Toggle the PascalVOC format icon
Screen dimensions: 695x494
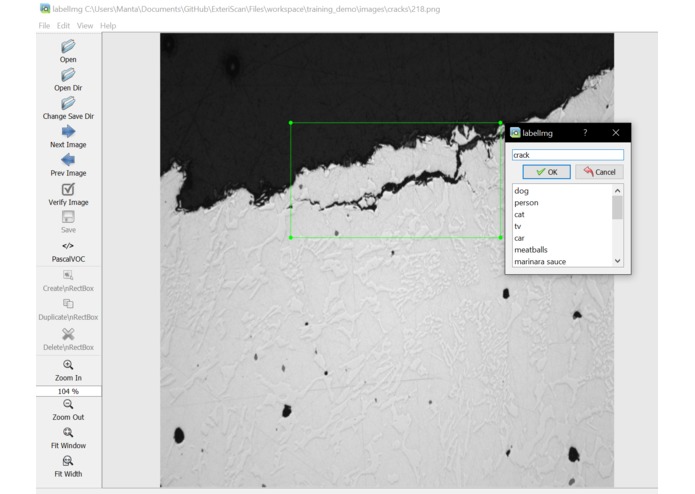point(68,245)
